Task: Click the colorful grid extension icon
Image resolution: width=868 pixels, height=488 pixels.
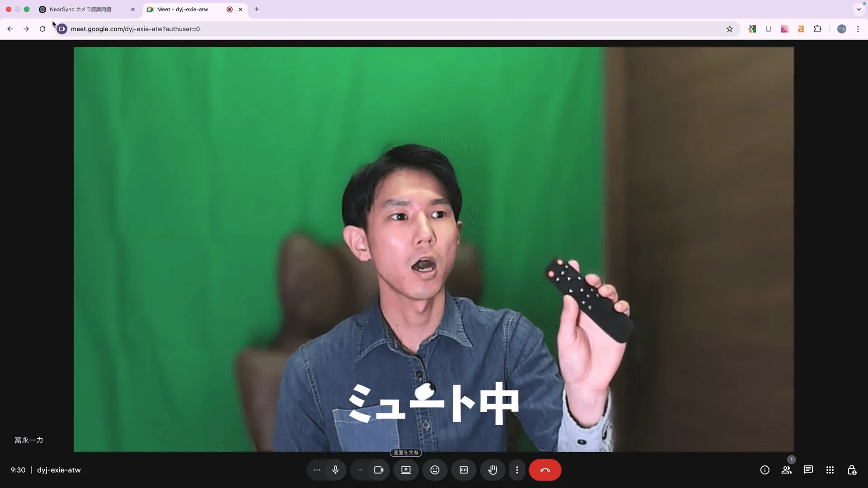Action: point(752,29)
